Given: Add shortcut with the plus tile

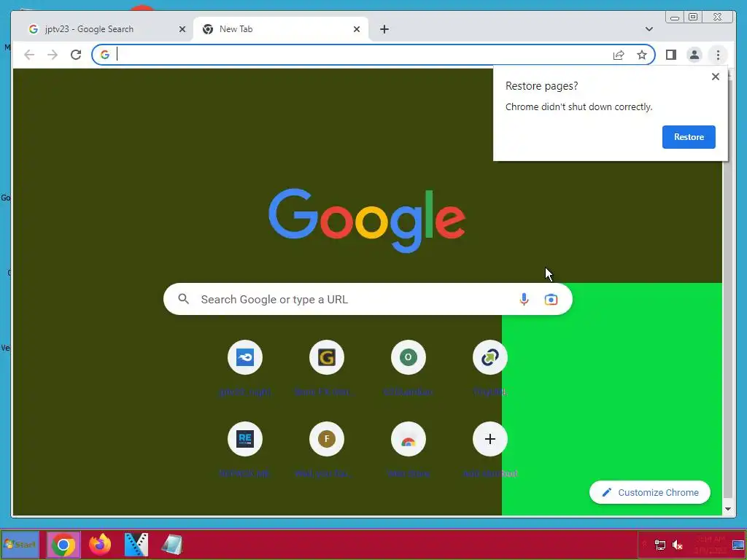Looking at the screenshot, I should point(489,438).
